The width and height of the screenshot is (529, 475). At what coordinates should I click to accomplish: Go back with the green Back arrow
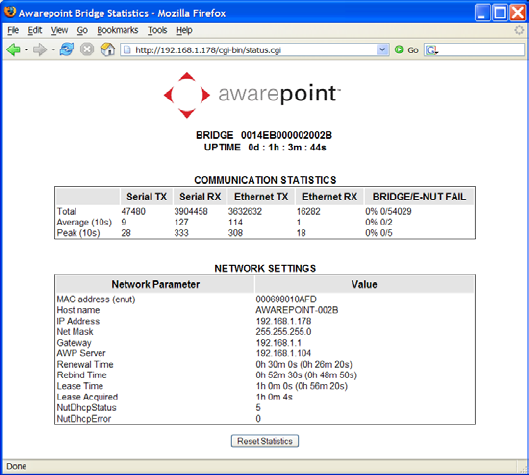[13, 50]
